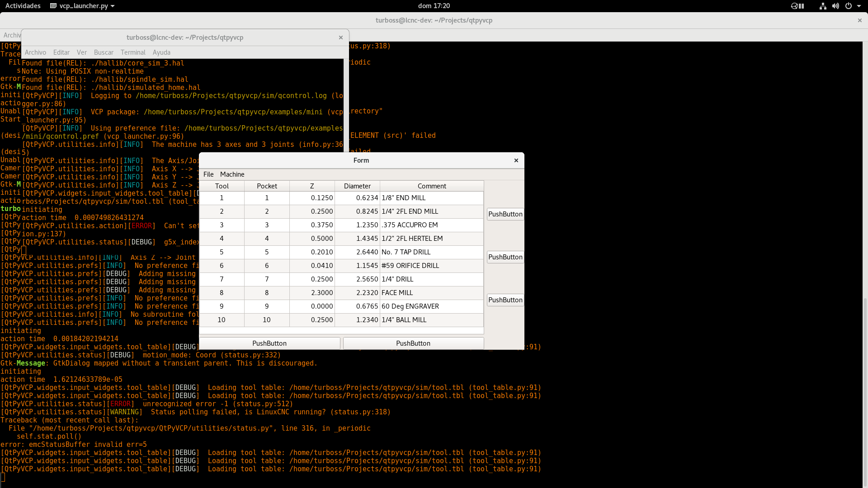
Task: Select comment cell '1/4" DRILL'
Action: pos(432,279)
